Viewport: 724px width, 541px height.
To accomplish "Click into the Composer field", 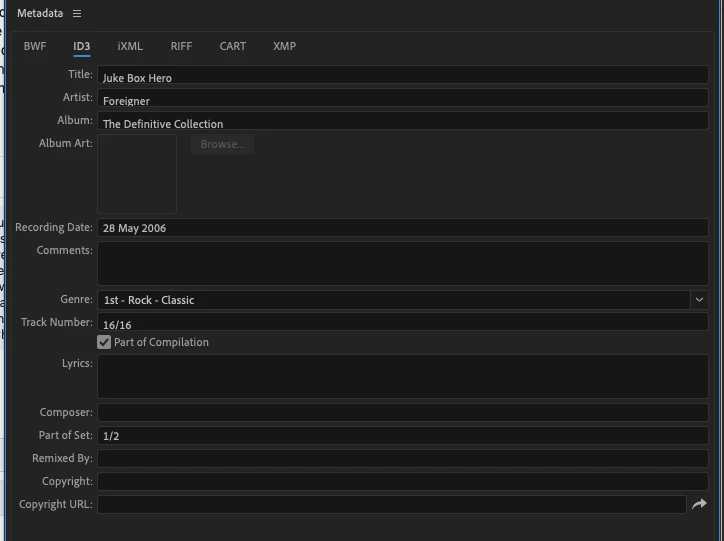I will (x=403, y=412).
